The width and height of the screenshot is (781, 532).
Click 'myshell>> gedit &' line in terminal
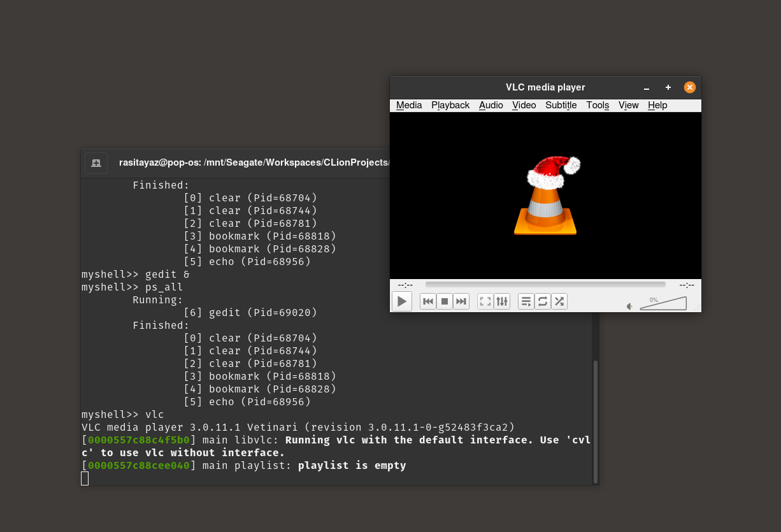click(x=136, y=275)
